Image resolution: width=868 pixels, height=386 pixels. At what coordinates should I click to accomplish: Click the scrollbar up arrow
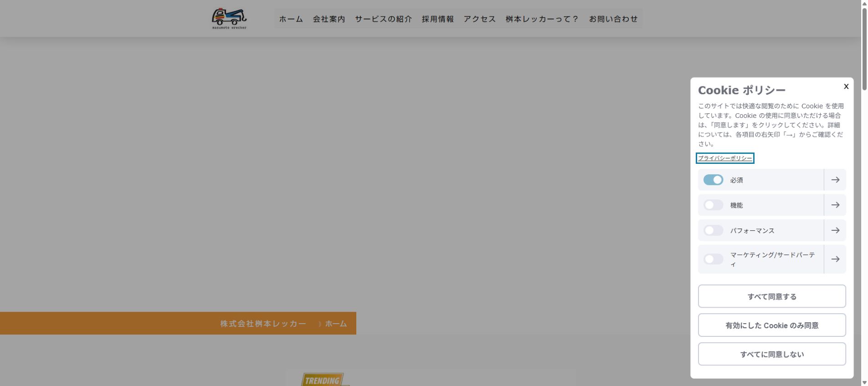[x=864, y=4]
